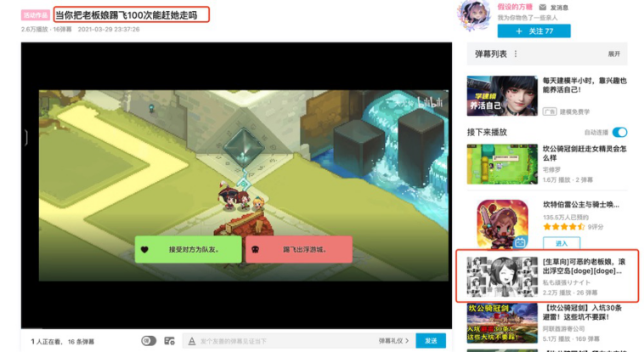This screenshot has height=352, width=644.
Task: Choose the green 接受对方为队友 option
Action: tap(188, 249)
